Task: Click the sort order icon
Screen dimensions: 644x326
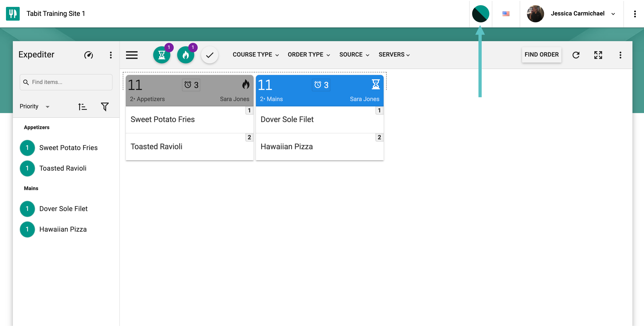Action: point(82,107)
